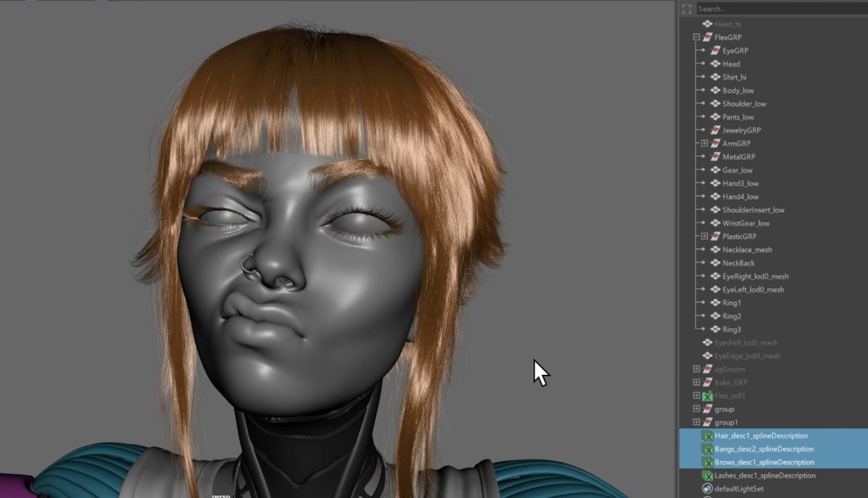868x498 pixels.
Task: Select the Hand3_low mesh
Action: coord(741,183)
